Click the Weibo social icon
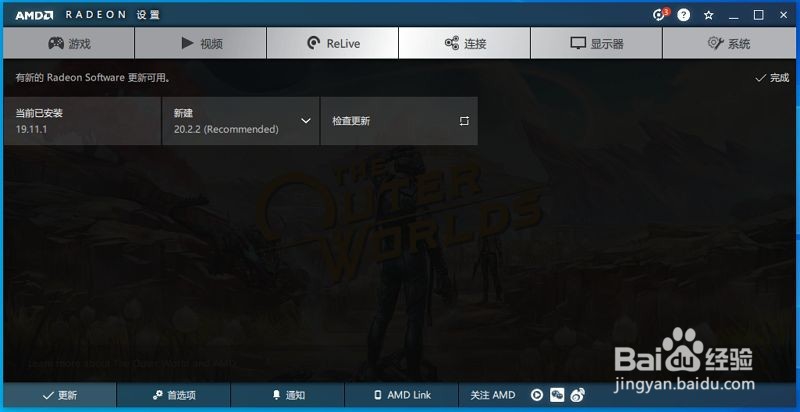800x412 pixels. click(x=578, y=395)
